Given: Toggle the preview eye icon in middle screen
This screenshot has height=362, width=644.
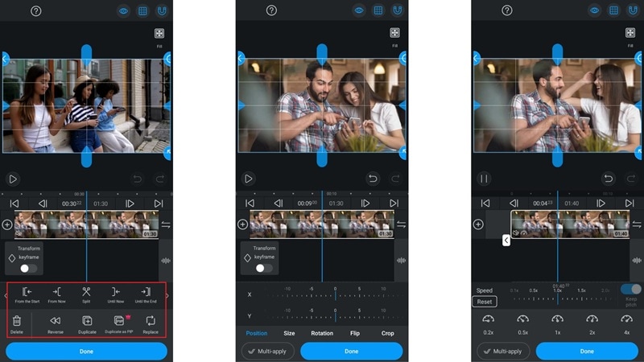Looking at the screenshot, I should (x=359, y=10).
